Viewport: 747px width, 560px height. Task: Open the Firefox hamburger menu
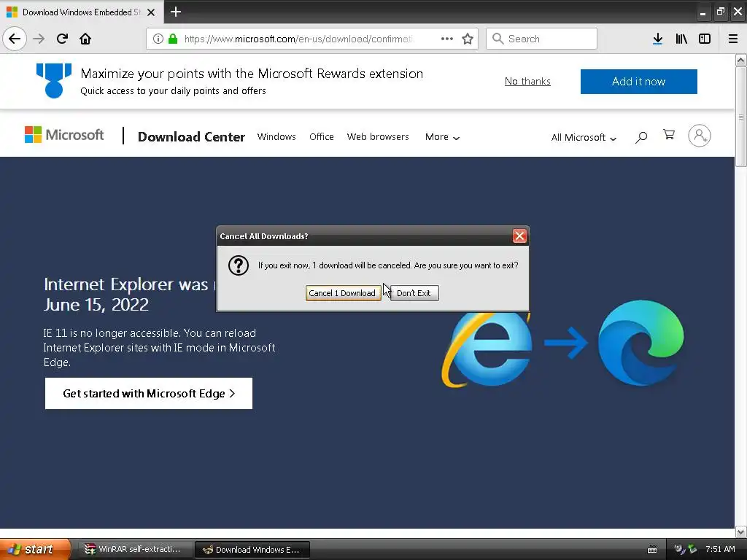tap(733, 39)
